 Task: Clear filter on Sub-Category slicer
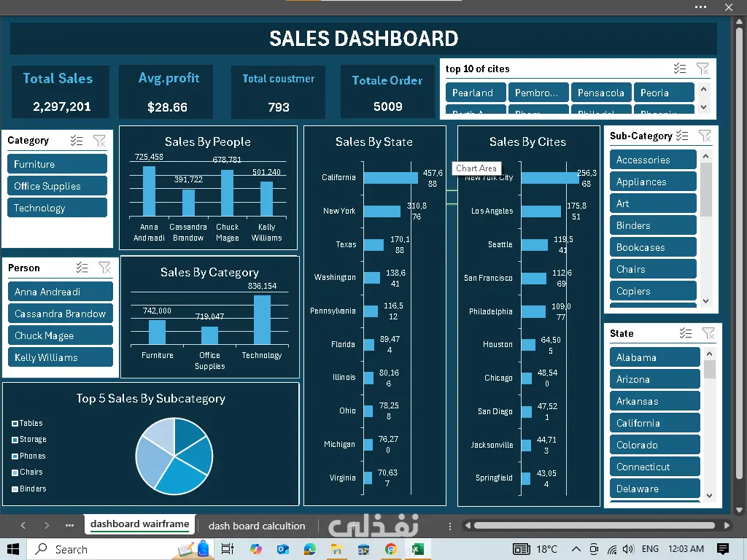tap(705, 136)
